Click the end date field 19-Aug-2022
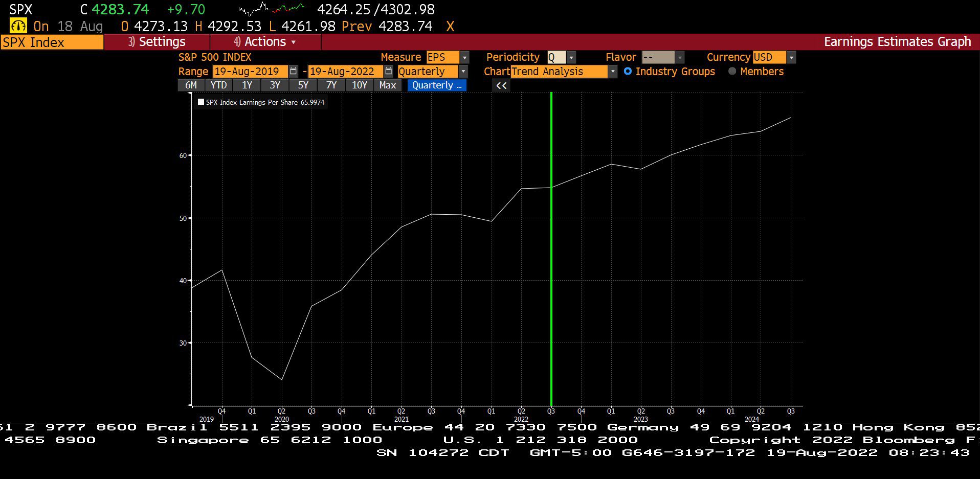 (x=345, y=71)
